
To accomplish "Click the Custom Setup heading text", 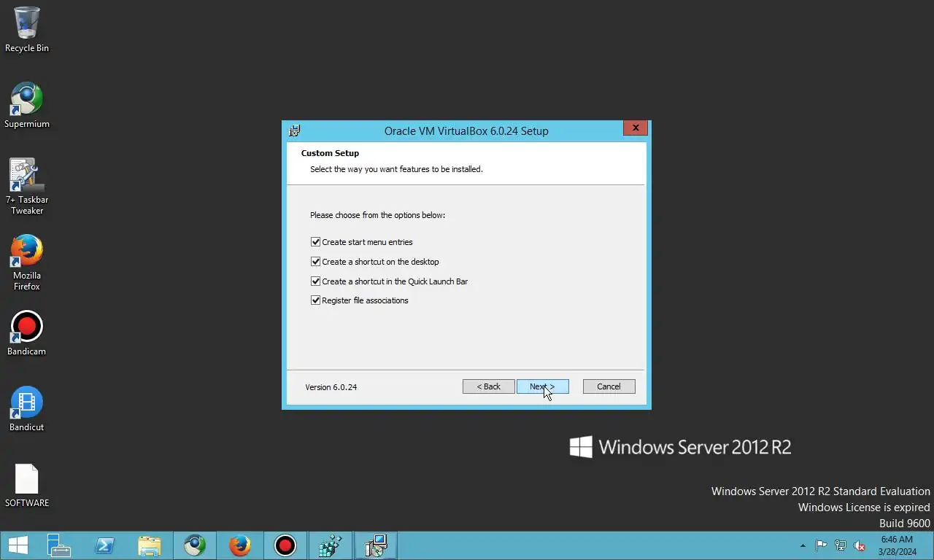I will coord(330,153).
